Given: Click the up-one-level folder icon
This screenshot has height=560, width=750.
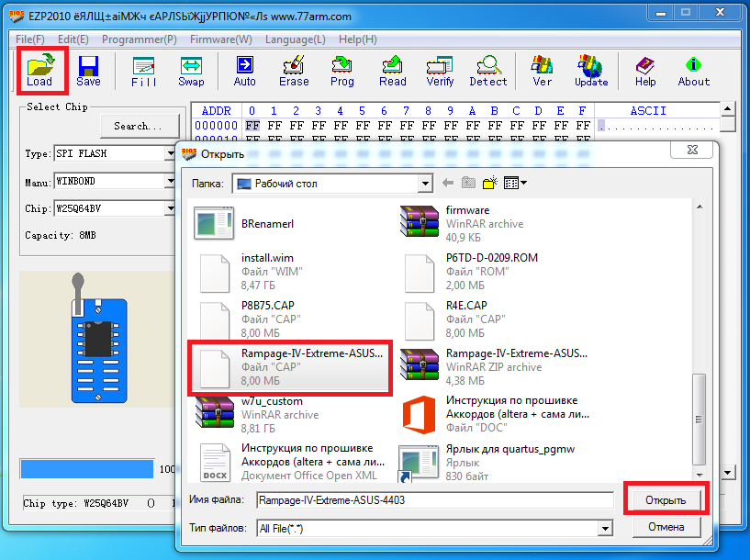Looking at the screenshot, I should coord(468,183).
